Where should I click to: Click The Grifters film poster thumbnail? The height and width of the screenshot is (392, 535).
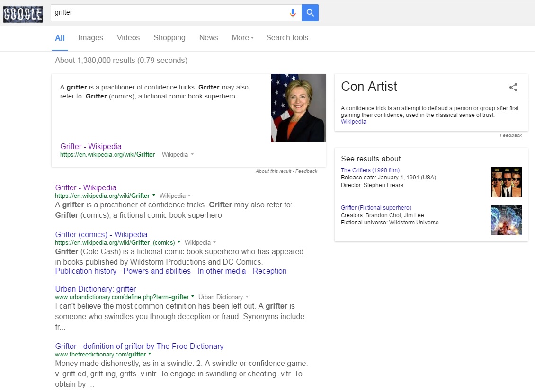click(x=506, y=182)
